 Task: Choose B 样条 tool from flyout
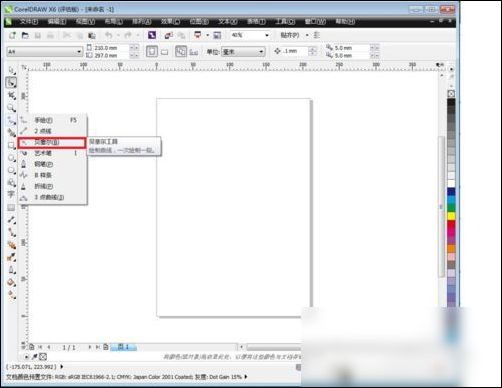(52, 175)
